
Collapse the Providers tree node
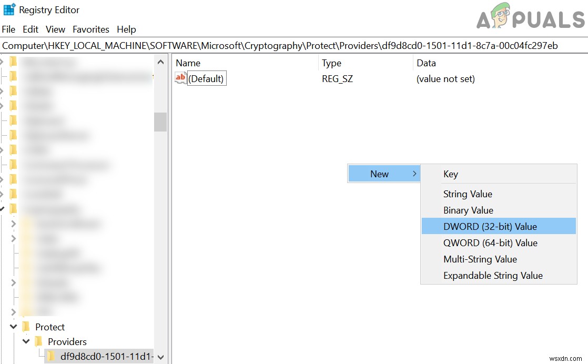coord(26,341)
